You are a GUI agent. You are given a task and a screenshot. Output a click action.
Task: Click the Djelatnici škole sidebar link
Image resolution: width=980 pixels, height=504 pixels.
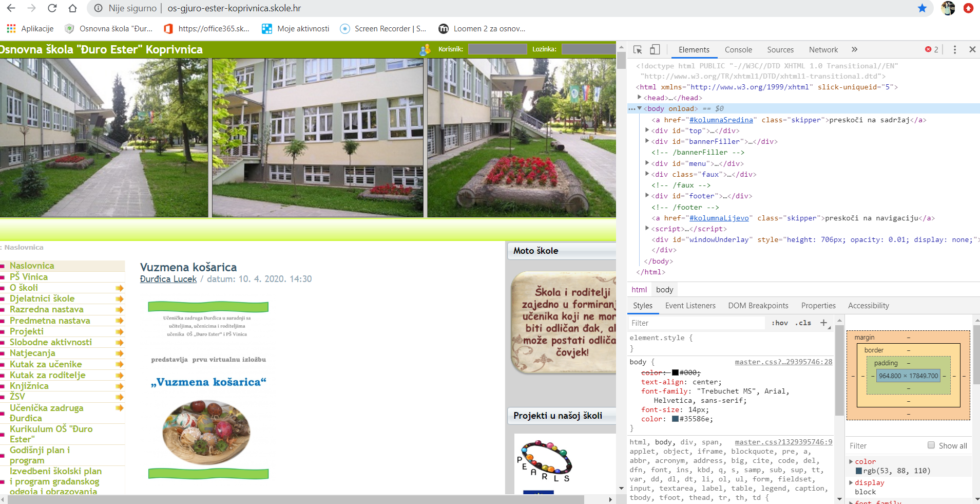[x=42, y=298]
